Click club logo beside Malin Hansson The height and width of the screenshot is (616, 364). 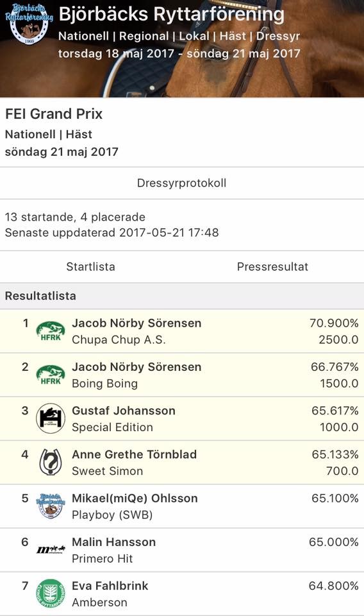pos(50,550)
